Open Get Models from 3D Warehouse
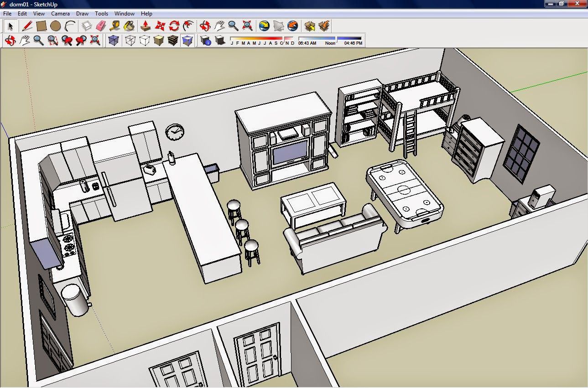588x388 pixels. point(310,26)
